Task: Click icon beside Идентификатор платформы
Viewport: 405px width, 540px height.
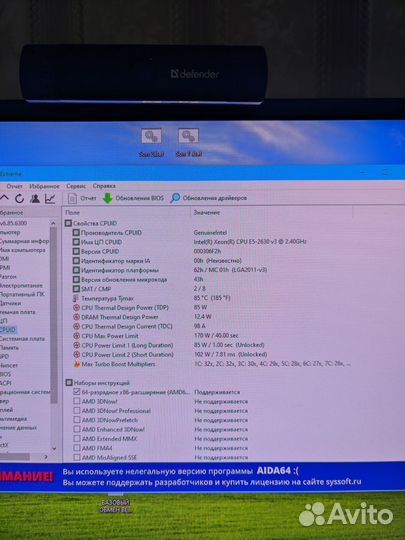Action: pyautogui.click(x=76, y=270)
